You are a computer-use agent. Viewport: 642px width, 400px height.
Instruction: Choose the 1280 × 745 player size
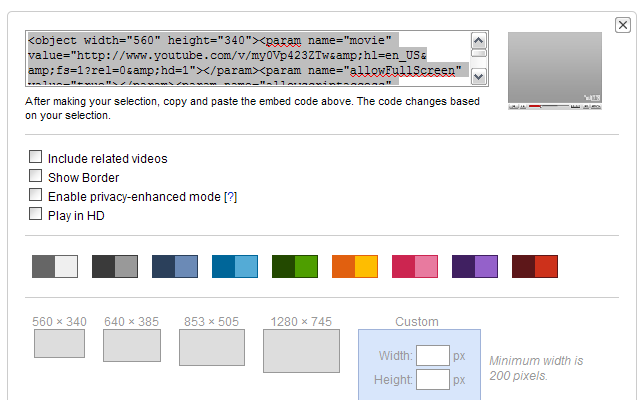click(301, 350)
